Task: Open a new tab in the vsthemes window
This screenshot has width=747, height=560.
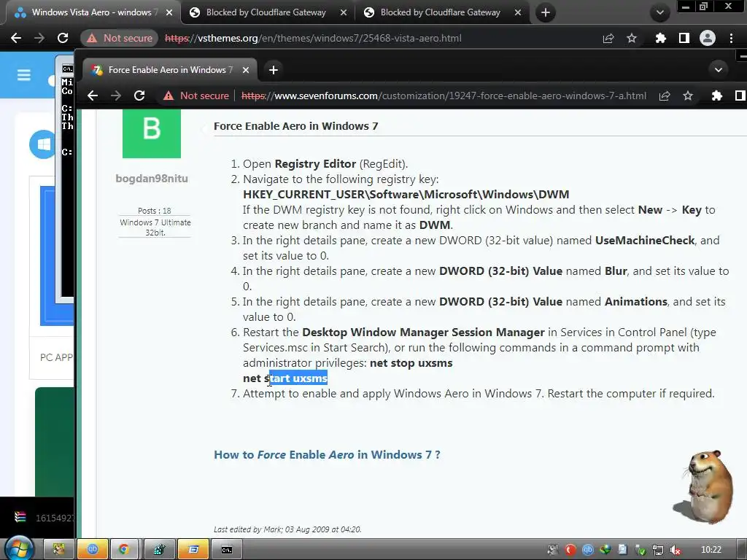Action: tap(546, 13)
